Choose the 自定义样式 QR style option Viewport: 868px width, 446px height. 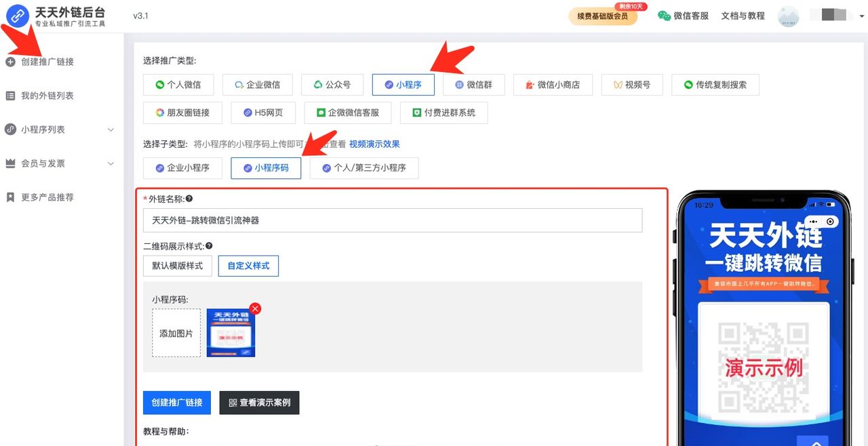[248, 266]
